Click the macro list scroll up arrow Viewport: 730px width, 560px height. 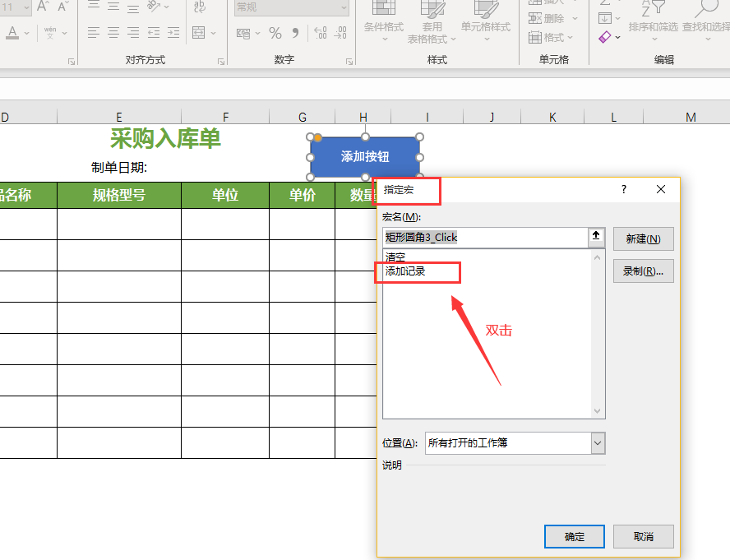[598, 257]
